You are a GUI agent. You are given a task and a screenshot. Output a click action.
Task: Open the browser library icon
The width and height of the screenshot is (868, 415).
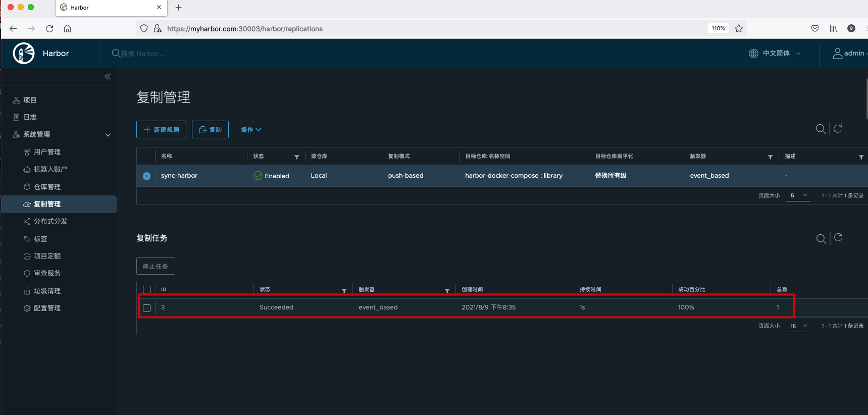pyautogui.click(x=833, y=28)
